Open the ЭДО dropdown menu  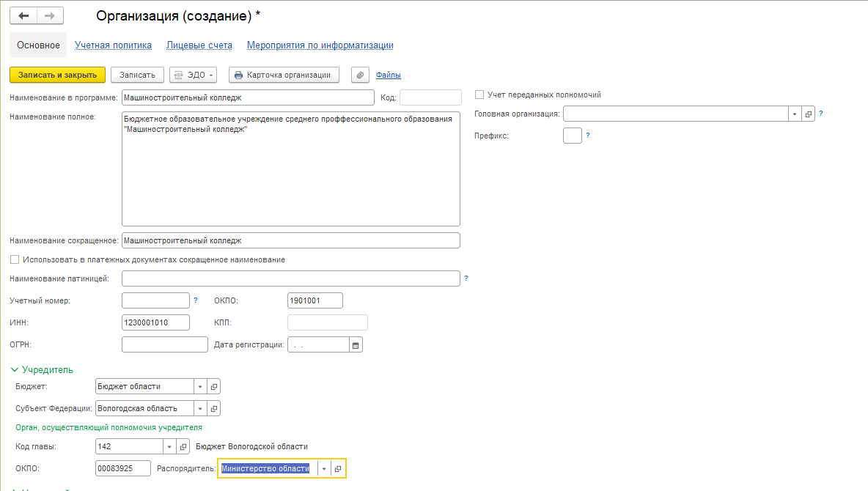(x=194, y=75)
